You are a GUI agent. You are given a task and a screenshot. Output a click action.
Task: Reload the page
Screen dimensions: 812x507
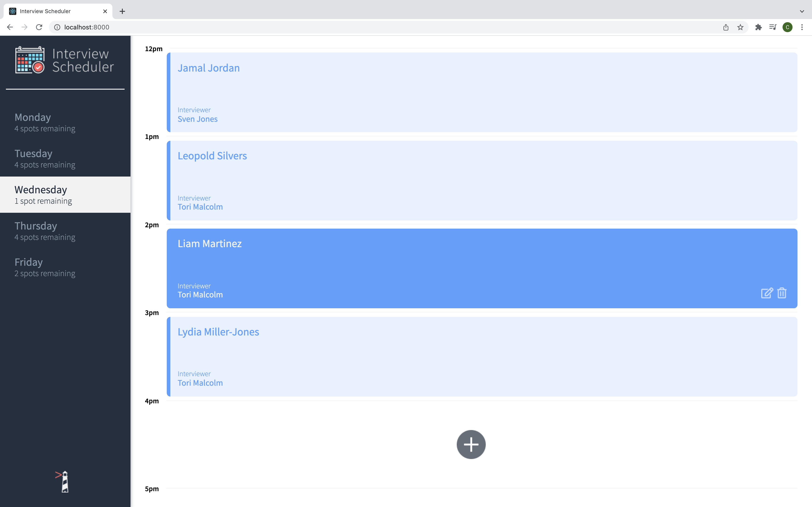point(39,27)
